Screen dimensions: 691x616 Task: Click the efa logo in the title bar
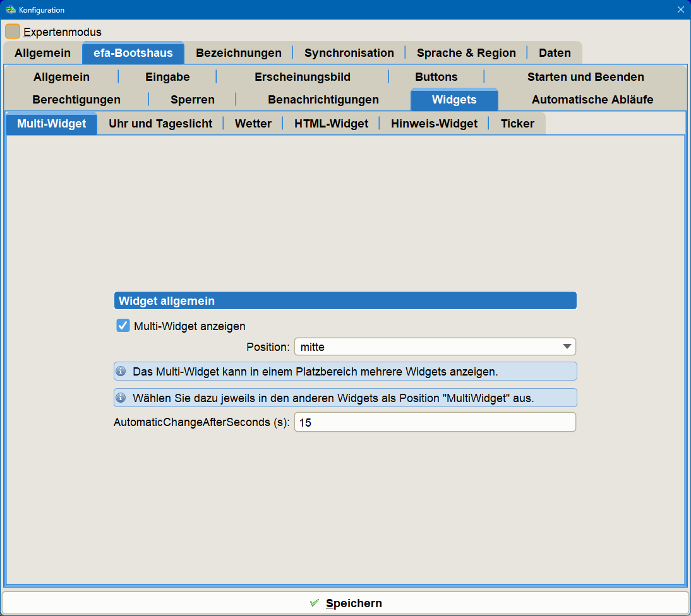point(11,9)
